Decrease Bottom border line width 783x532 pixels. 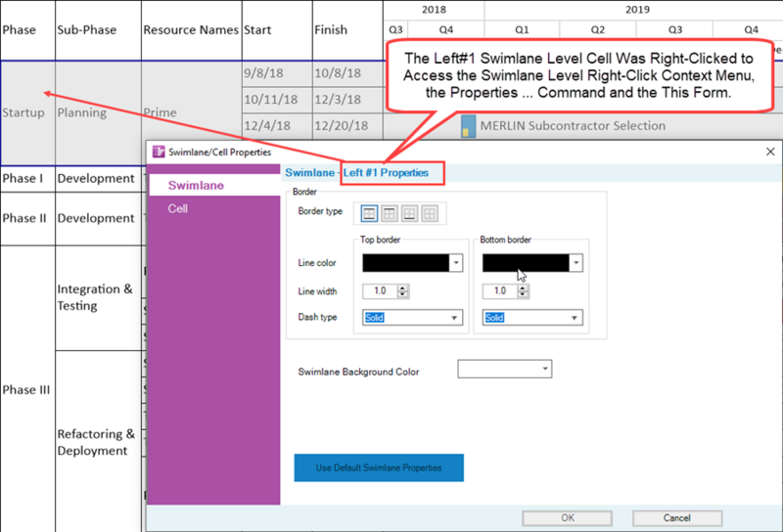tap(523, 294)
